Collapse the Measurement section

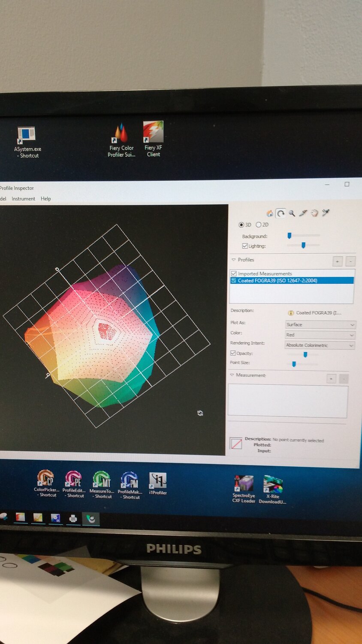[x=232, y=375]
